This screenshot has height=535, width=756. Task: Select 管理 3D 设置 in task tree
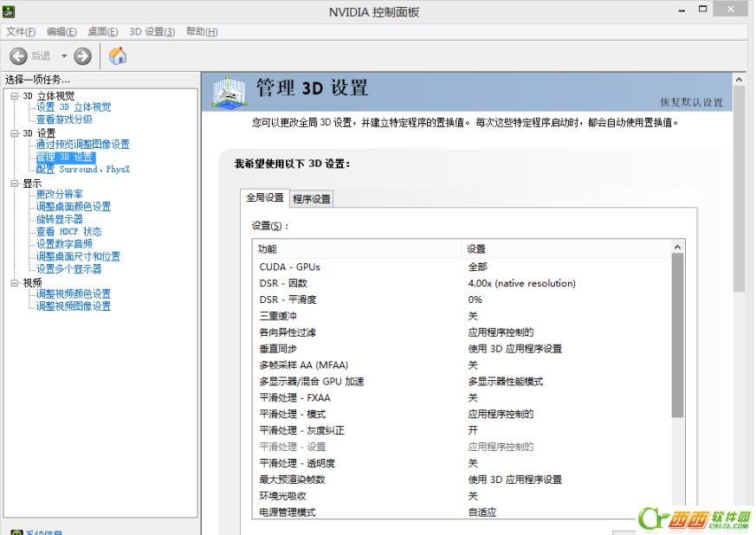pyautogui.click(x=66, y=158)
